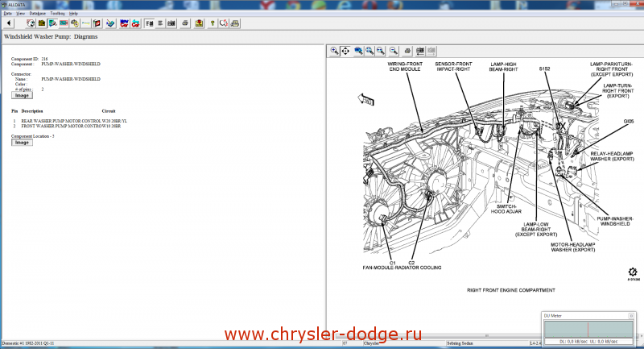The height and width of the screenshot is (349, 644).
Task: Click the zoom-to-width magnifier icon
Action: [x=381, y=51]
